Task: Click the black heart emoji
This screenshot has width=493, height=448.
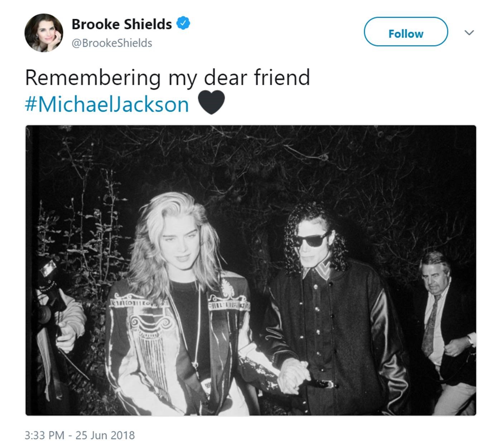Action: [211, 102]
